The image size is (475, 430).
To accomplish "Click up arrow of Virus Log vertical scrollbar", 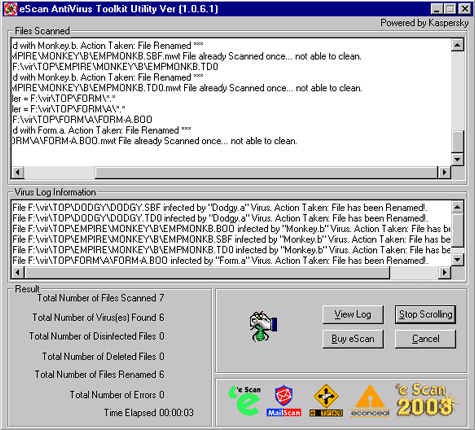I will pos(457,207).
